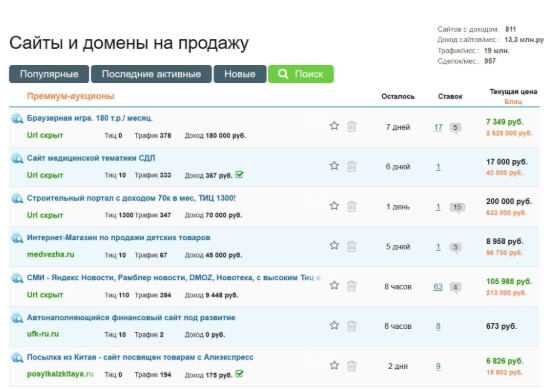
Task: Click verified income checkmark on medical site
Action: click(239, 174)
